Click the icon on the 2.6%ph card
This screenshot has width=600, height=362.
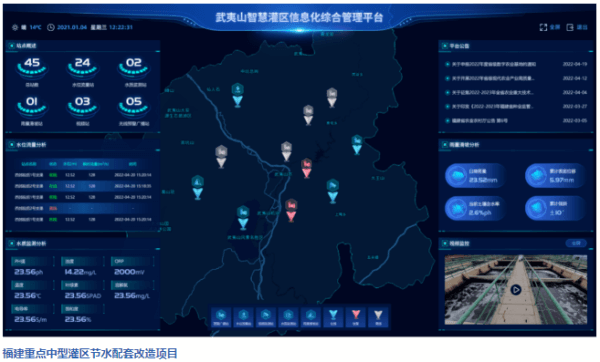coord(456,209)
